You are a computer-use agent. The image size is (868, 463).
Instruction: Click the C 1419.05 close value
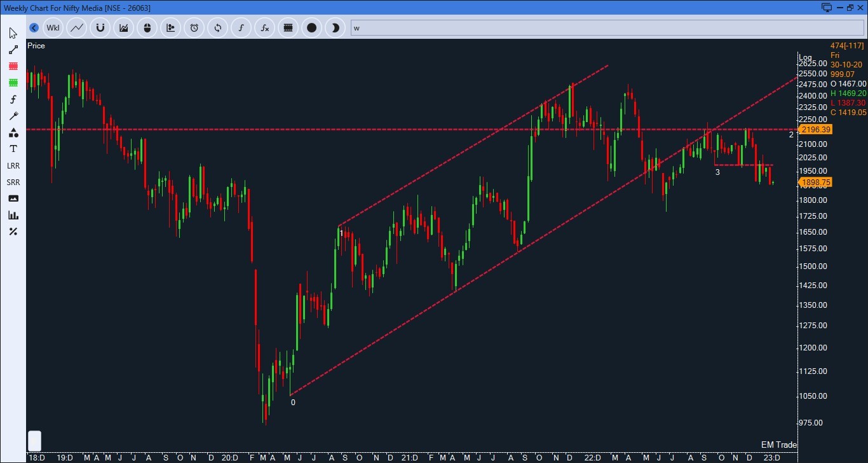click(848, 113)
